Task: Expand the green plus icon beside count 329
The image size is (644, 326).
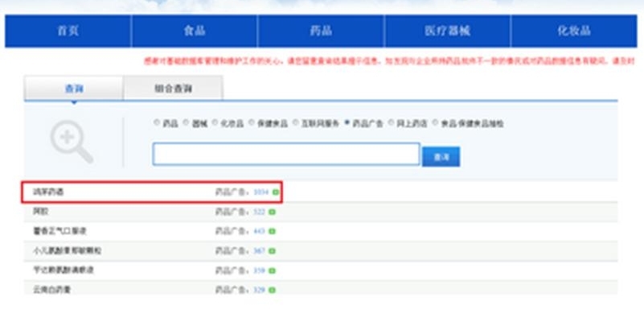Action: (x=272, y=290)
